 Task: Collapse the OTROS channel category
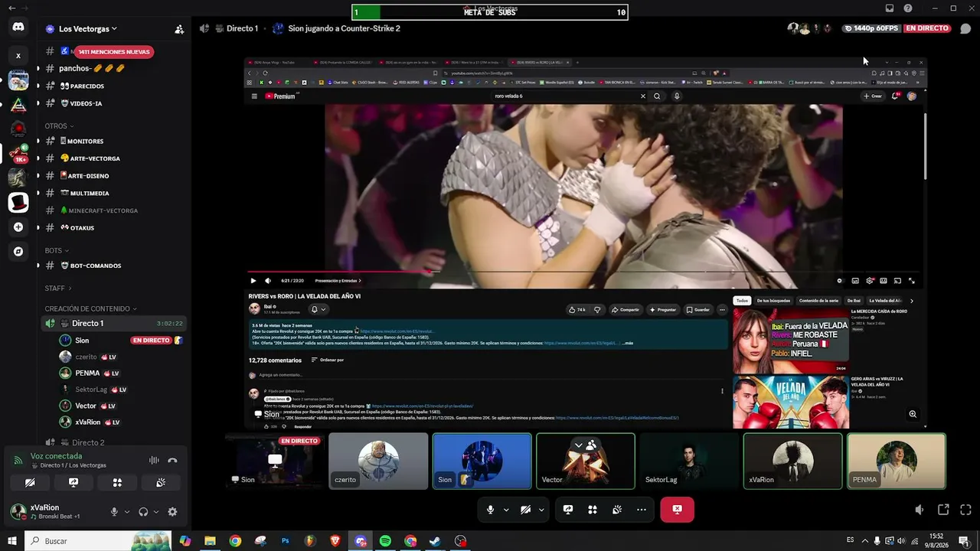pyautogui.click(x=60, y=126)
